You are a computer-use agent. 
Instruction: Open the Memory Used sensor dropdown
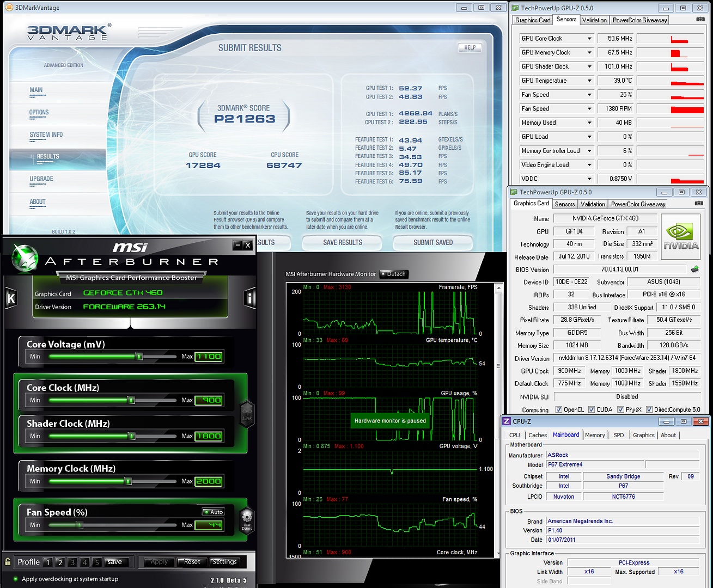point(589,122)
